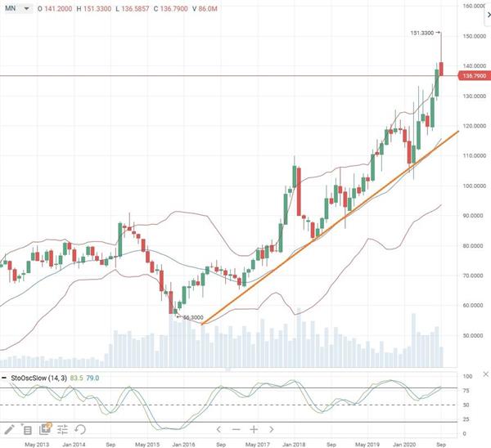Select the pencil drawing tool

pos(9,429)
